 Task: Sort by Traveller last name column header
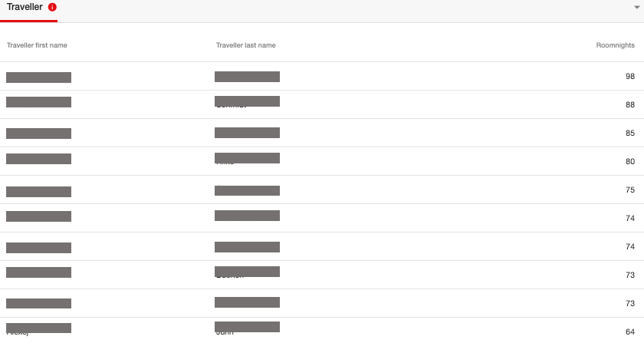click(245, 45)
